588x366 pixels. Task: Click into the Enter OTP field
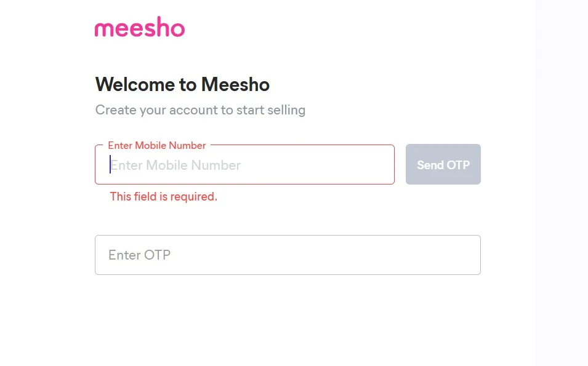(x=288, y=255)
